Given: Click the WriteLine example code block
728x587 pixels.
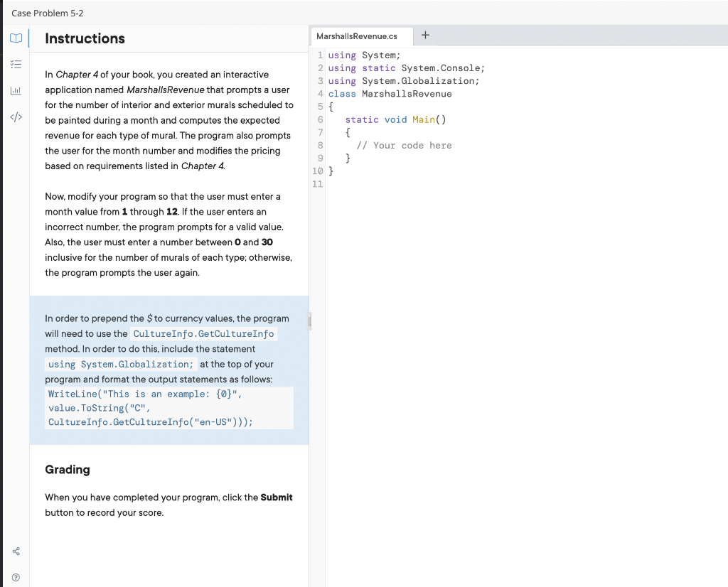Looking at the screenshot, I should [x=169, y=408].
